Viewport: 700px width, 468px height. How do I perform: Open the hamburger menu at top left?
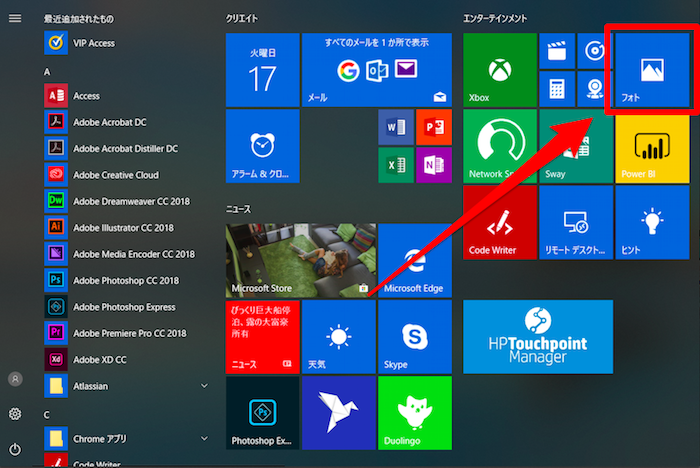(15, 18)
